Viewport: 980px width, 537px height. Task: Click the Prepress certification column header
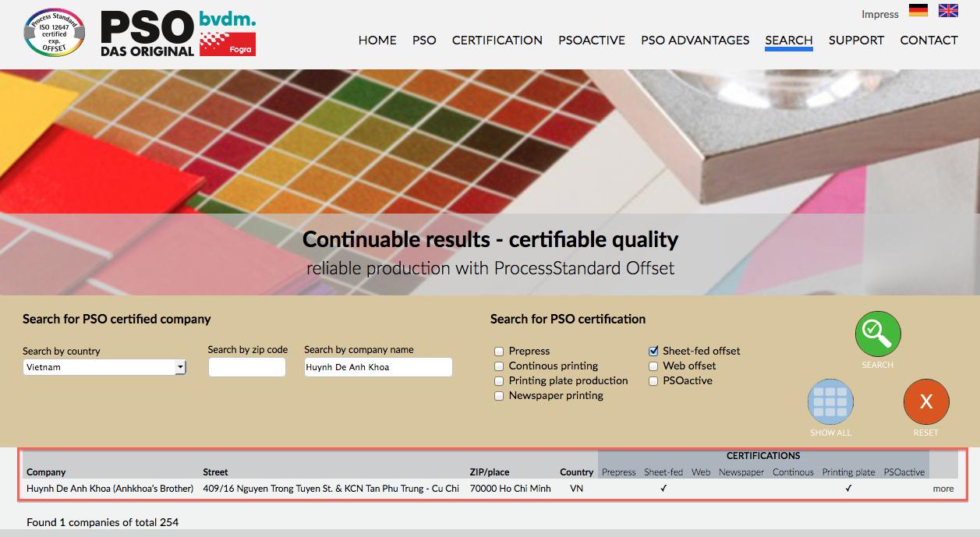point(619,472)
